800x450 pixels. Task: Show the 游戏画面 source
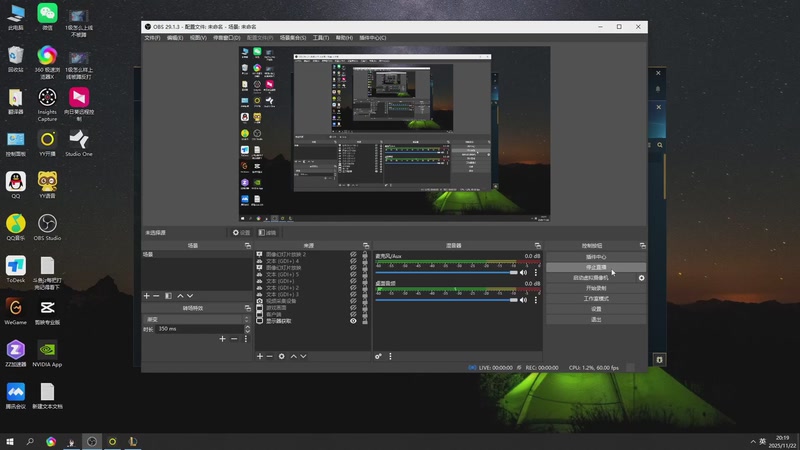353,308
